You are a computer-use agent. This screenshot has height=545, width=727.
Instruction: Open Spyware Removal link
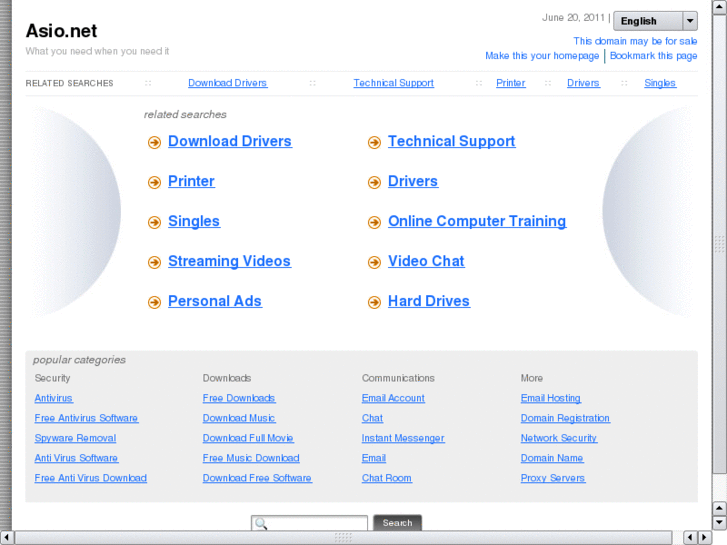[x=75, y=438]
